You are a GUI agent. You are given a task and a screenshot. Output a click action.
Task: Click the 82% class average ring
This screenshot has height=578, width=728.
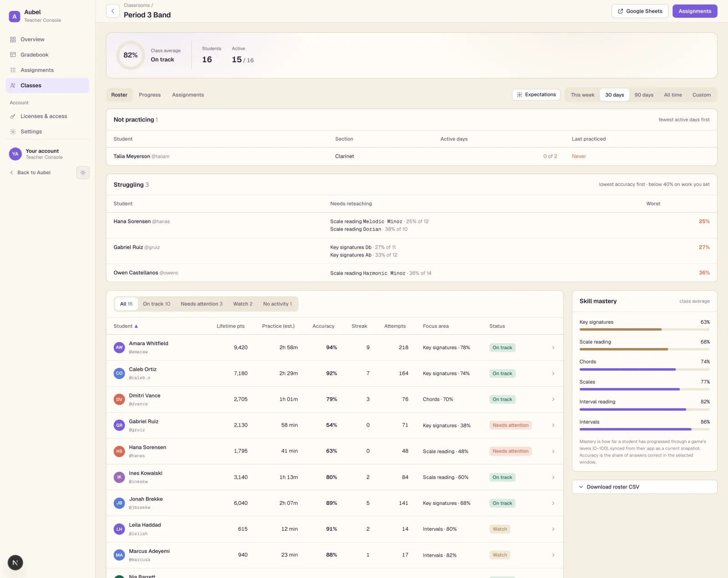click(x=131, y=55)
